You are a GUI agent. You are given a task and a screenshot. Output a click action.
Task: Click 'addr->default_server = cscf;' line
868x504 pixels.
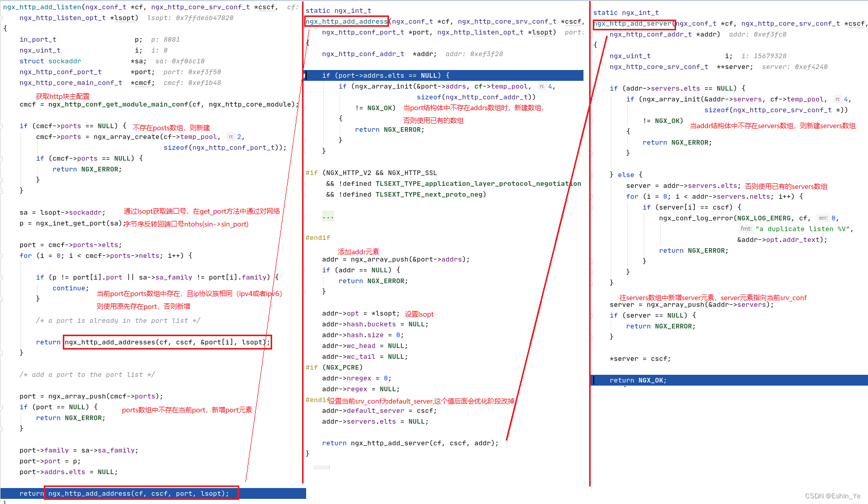click(379, 411)
